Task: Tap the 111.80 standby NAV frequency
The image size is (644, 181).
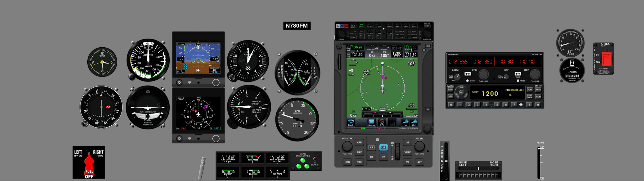Action: pos(411,54)
